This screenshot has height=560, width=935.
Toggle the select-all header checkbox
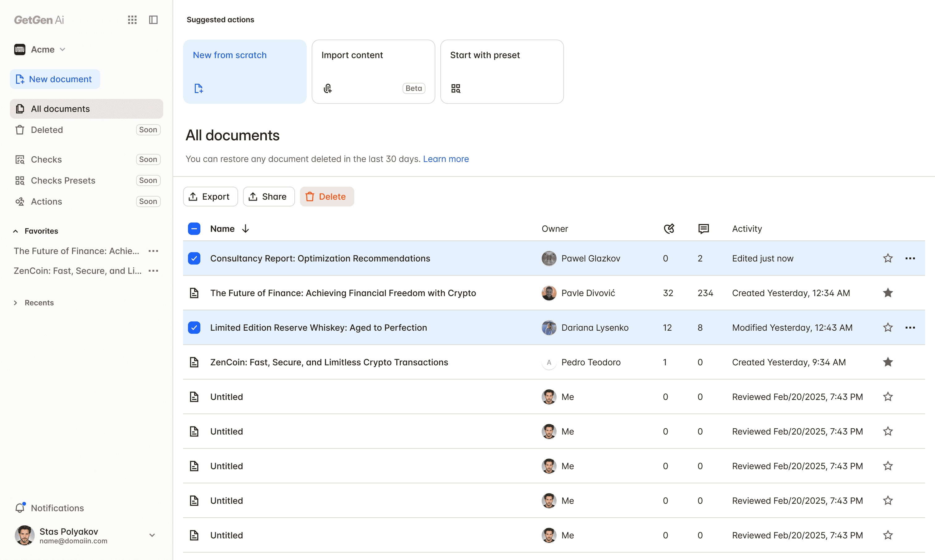[194, 229]
